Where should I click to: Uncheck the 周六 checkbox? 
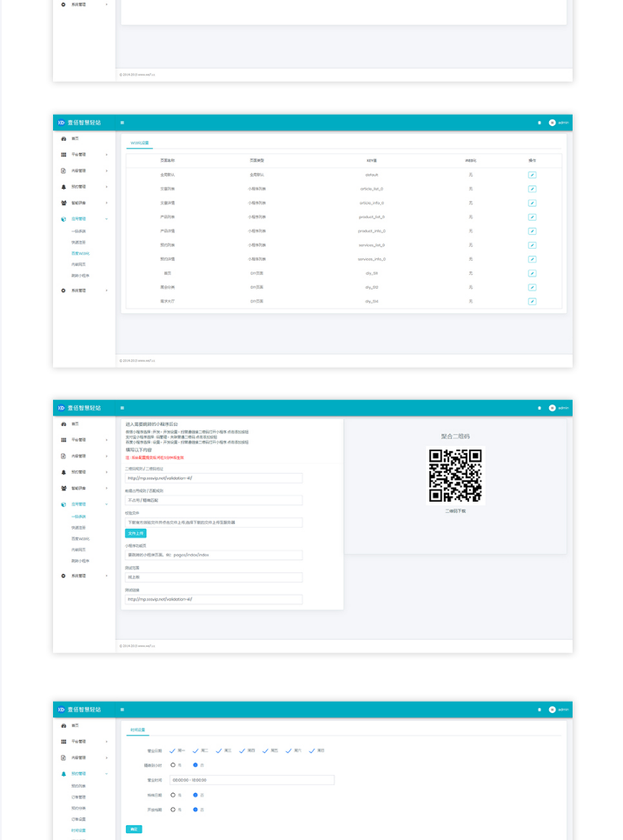(288, 750)
